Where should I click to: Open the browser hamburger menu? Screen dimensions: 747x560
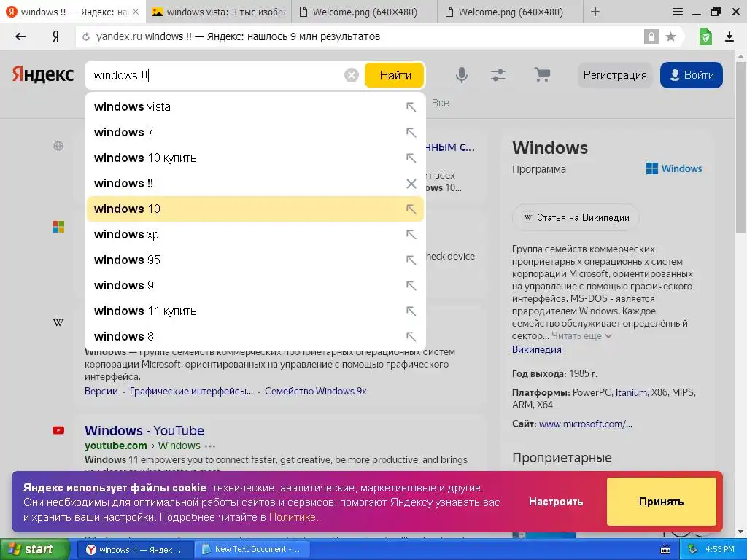(678, 12)
